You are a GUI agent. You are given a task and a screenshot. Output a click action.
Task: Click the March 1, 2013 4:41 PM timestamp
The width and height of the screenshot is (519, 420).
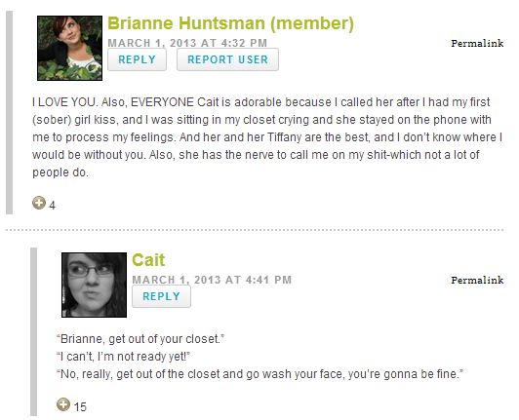(x=212, y=280)
